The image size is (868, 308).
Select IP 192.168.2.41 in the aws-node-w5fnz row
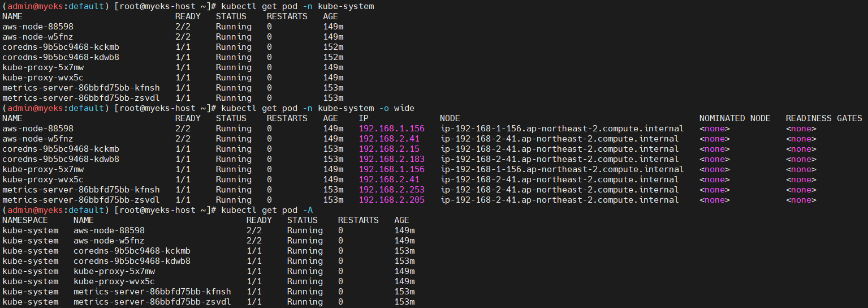pyautogui.click(x=389, y=139)
